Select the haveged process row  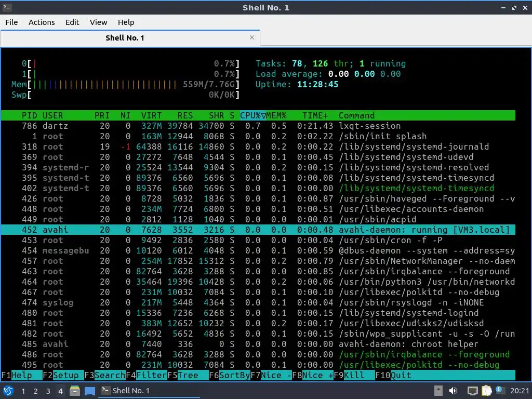(x=258, y=198)
